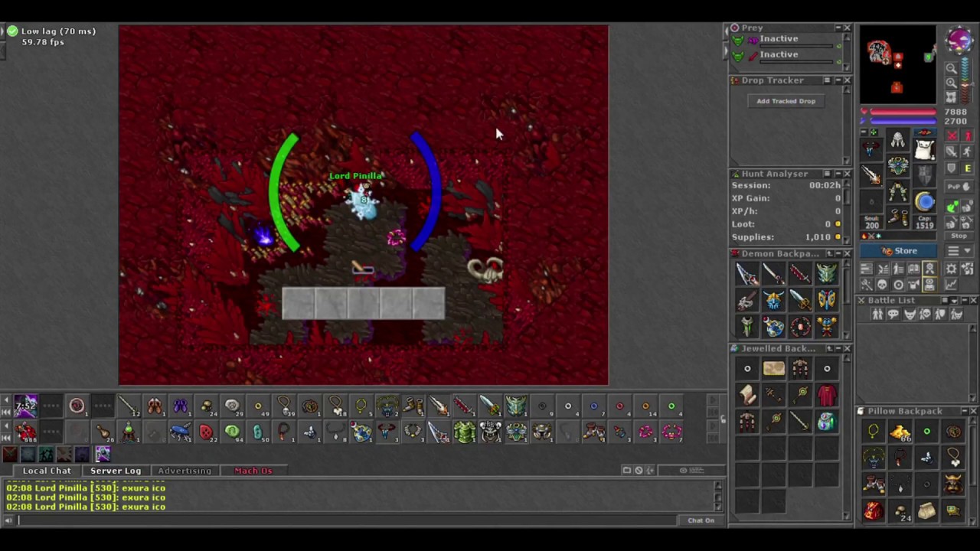Click the red health bar
This screenshot has height=551, width=980.
(903, 112)
